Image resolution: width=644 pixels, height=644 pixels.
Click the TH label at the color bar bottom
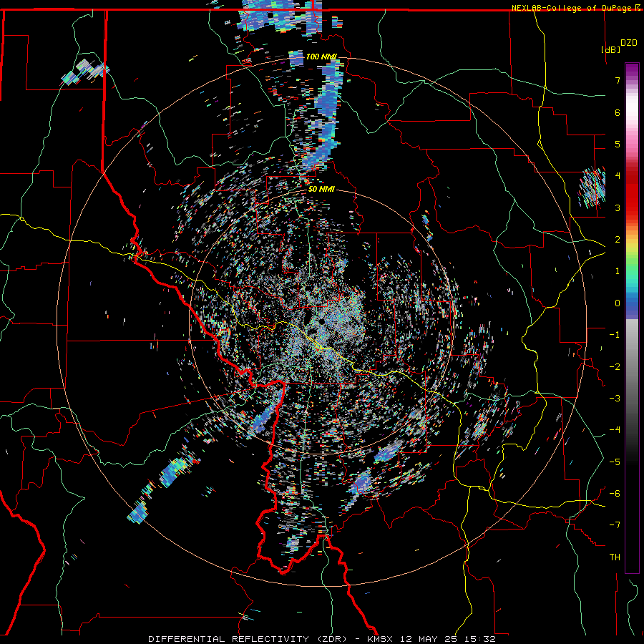point(615,557)
